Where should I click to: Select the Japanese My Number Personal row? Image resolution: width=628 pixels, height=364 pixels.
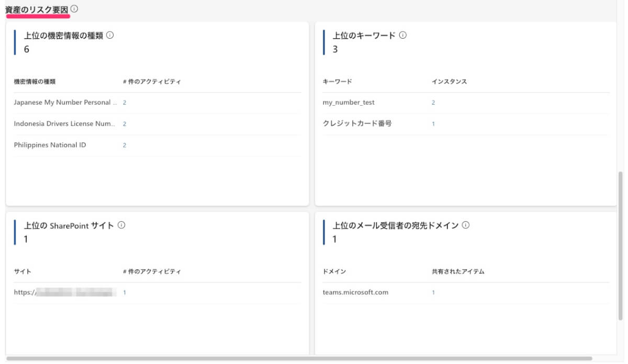pos(62,103)
